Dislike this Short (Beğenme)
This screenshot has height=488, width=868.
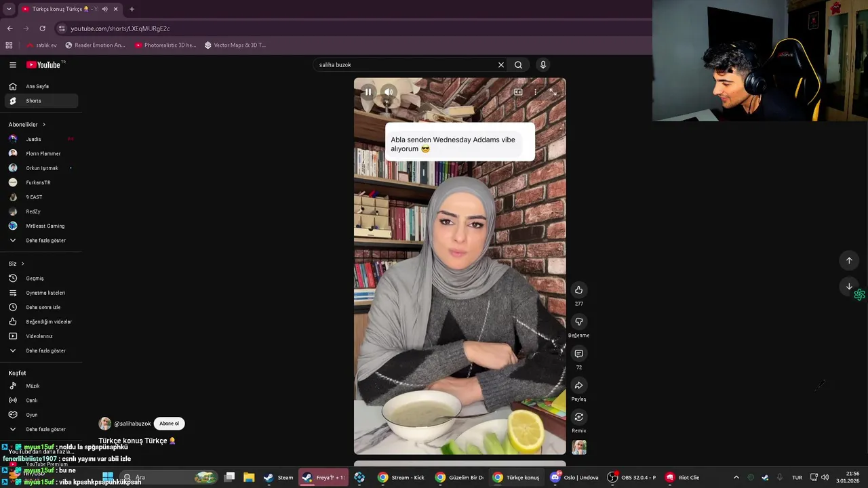click(578, 321)
